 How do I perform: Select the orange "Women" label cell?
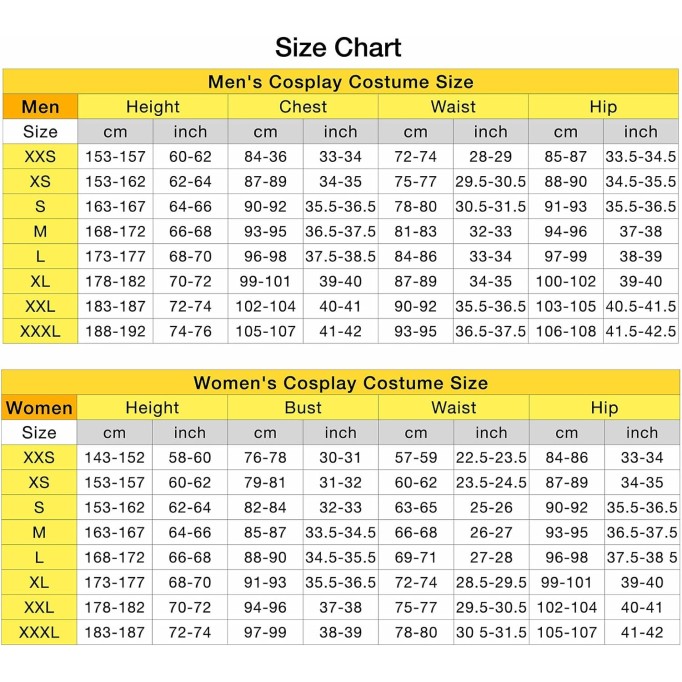pos(40,408)
